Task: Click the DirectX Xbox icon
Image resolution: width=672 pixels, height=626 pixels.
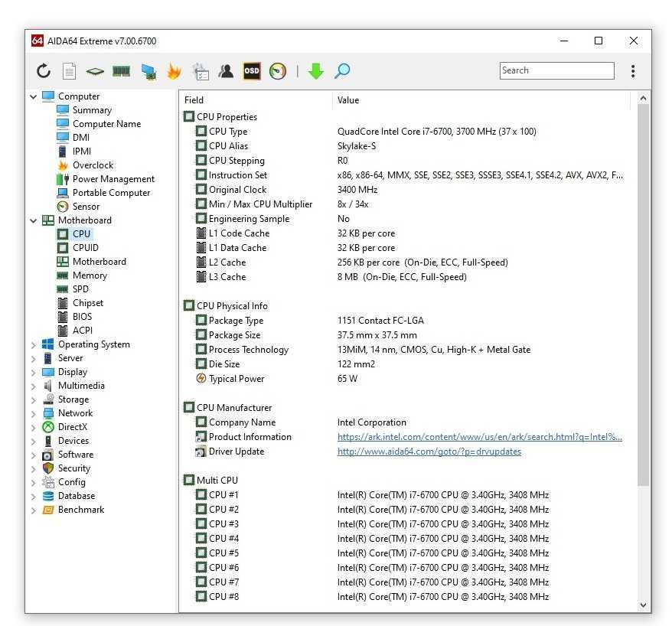Action: [48, 427]
